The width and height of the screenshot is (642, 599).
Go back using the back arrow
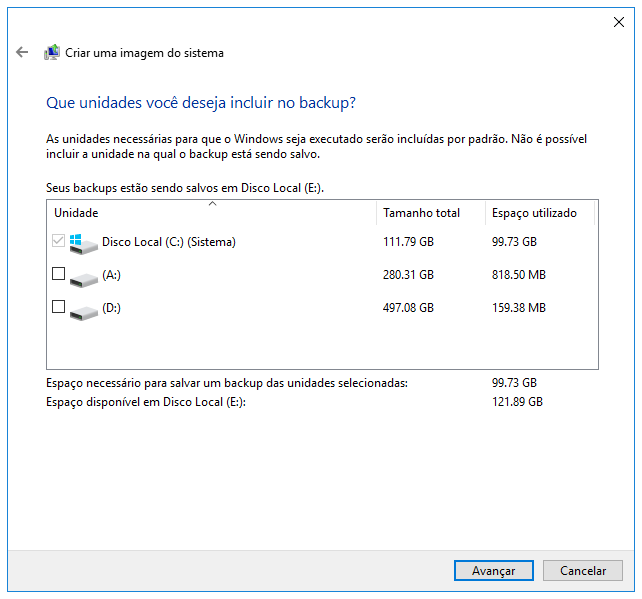pyautogui.click(x=22, y=52)
